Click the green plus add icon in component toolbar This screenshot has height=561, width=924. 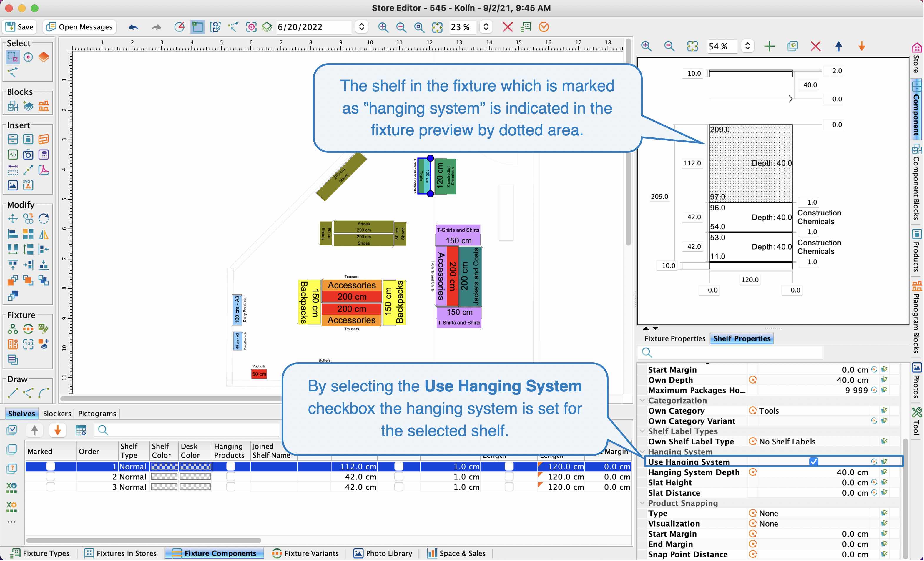769,46
